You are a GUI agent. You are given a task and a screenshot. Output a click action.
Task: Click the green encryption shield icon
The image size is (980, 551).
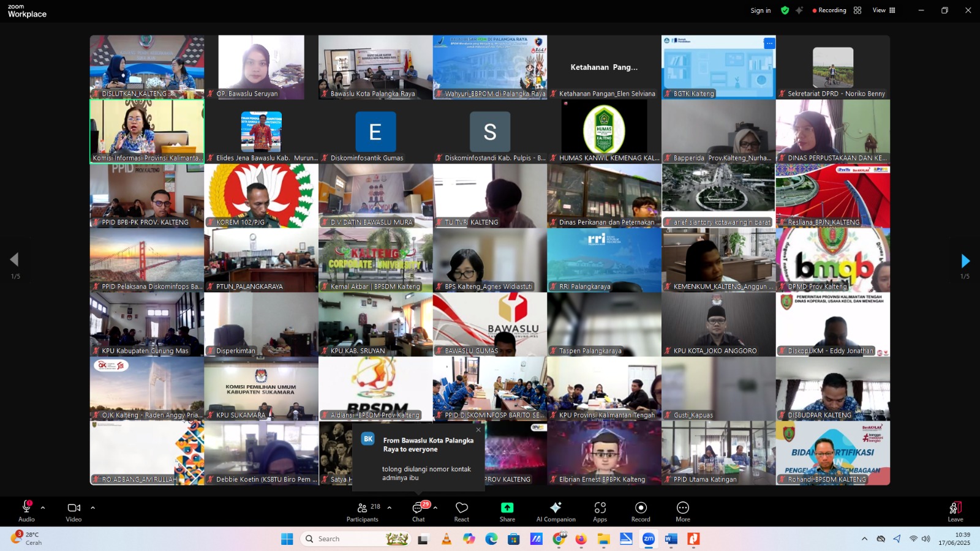point(785,10)
